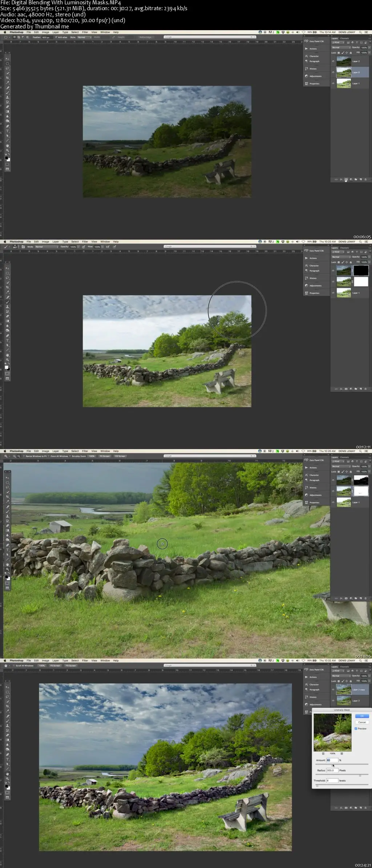Image resolution: width=372 pixels, height=868 pixels.
Task: Select the Type tool in the 10:14 AM frame
Action: (8, 131)
